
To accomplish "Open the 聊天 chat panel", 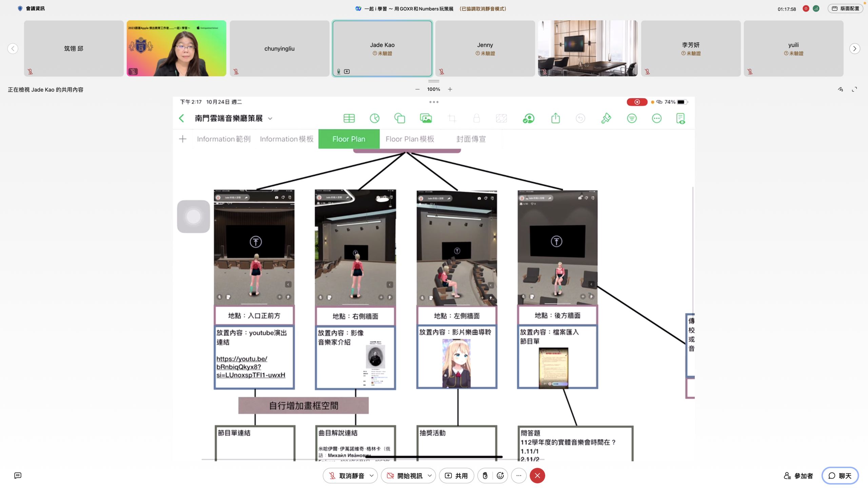I will [840, 475].
